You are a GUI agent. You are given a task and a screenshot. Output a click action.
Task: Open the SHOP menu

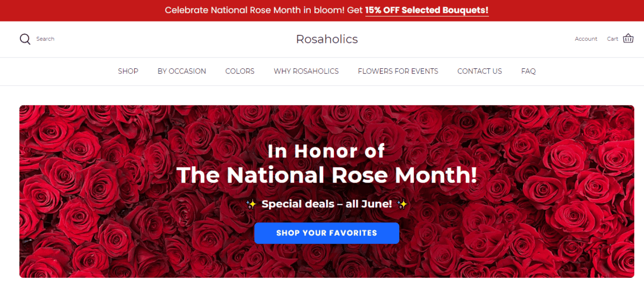[x=128, y=71]
